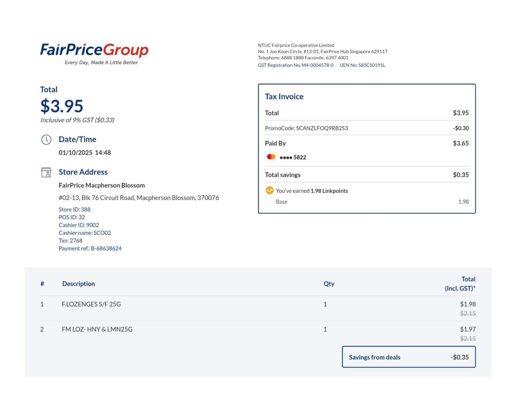Select the tagline "Every Day, Made A Little Better"

coord(101,63)
